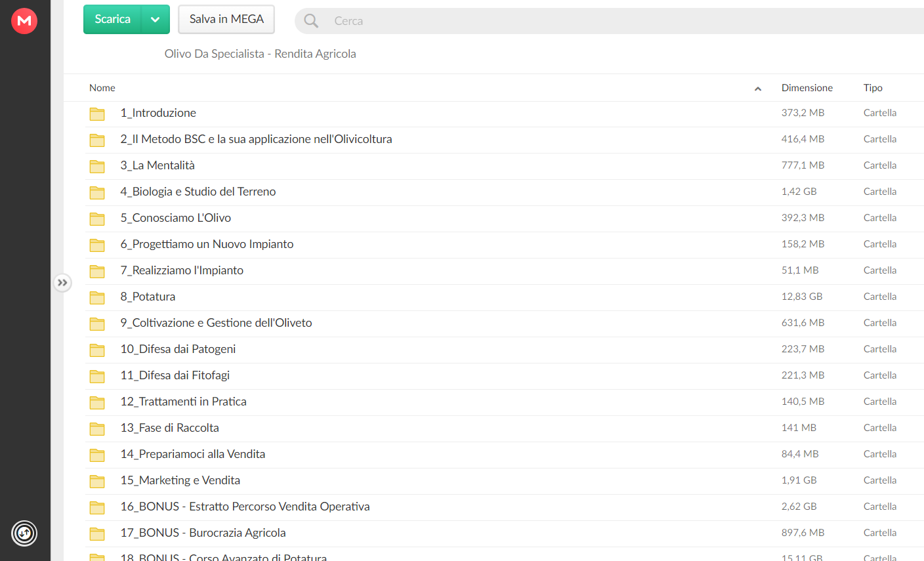Click 8_Potatura folder name
This screenshot has height=561, width=924.
pyautogui.click(x=148, y=297)
